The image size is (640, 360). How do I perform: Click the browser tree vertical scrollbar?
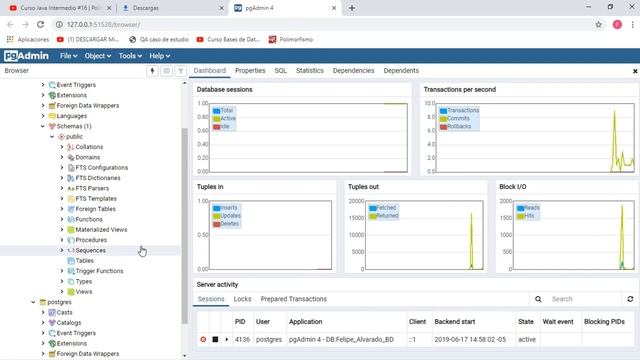coord(184,226)
